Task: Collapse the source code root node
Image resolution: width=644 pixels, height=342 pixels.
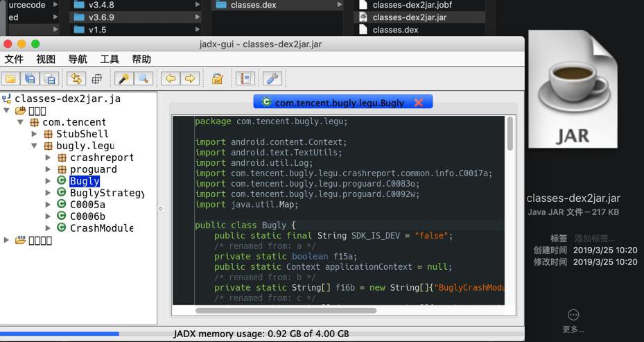Action: [x=6, y=110]
